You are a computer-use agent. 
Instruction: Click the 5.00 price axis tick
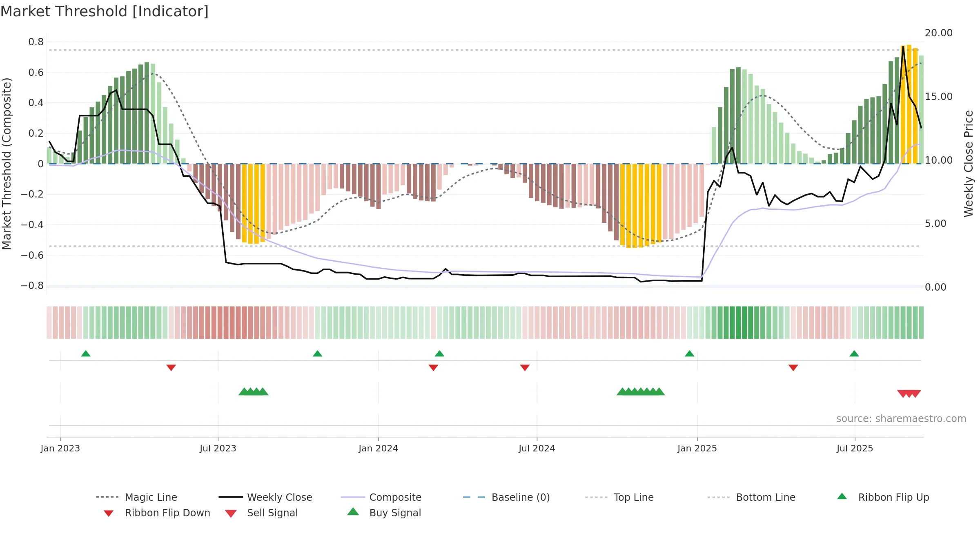(935, 224)
